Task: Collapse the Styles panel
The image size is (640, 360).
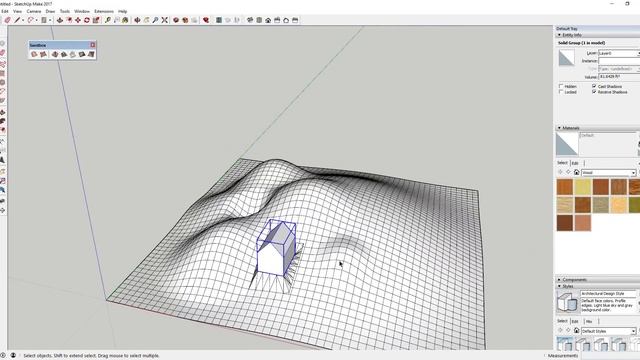Action: pos(560,286)
